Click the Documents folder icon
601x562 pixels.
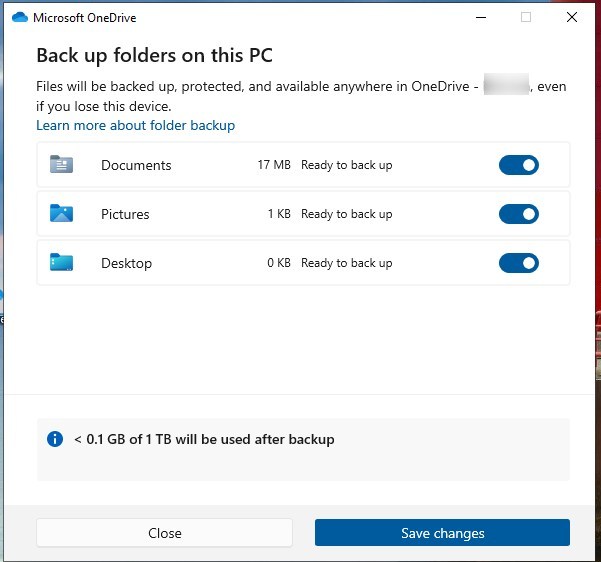61,165
